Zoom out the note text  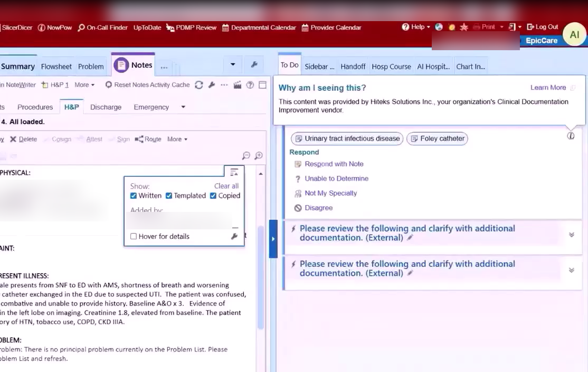(246, 155)
